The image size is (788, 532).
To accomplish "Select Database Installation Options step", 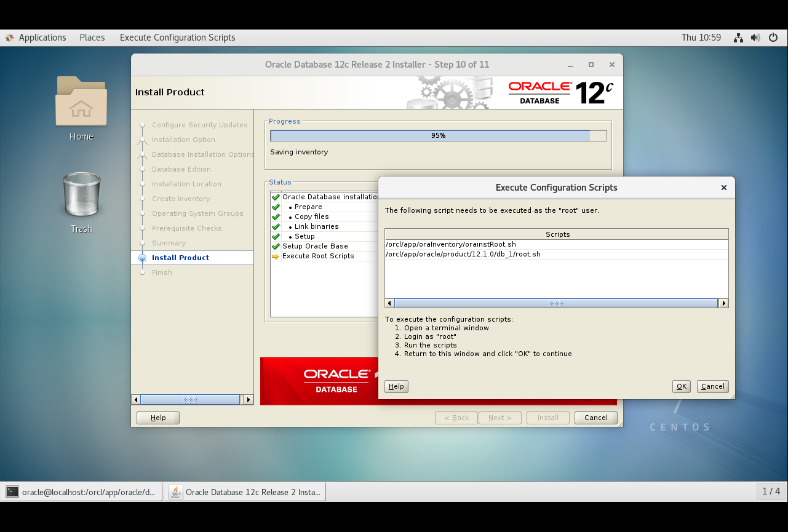I will [203, 154].
